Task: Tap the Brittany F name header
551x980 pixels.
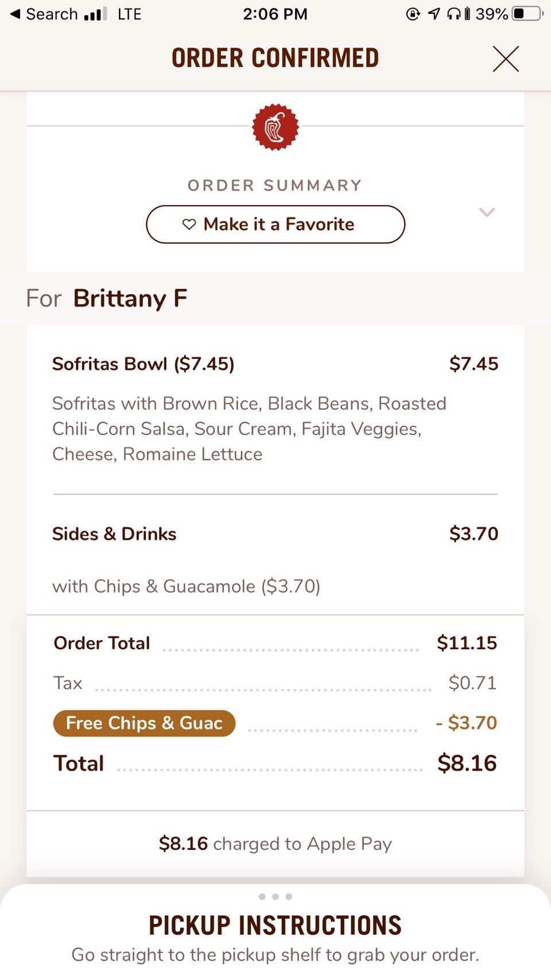Action: click(130, 299)
